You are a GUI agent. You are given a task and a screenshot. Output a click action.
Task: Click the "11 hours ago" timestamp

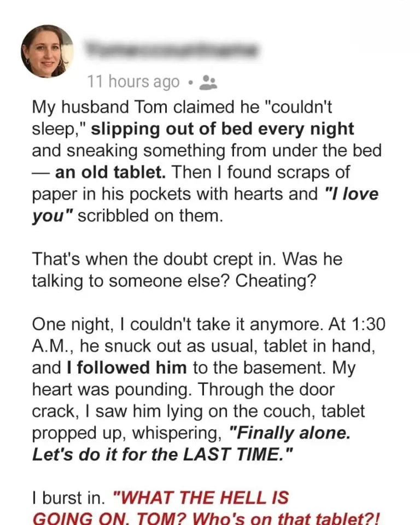click(133, 82)
